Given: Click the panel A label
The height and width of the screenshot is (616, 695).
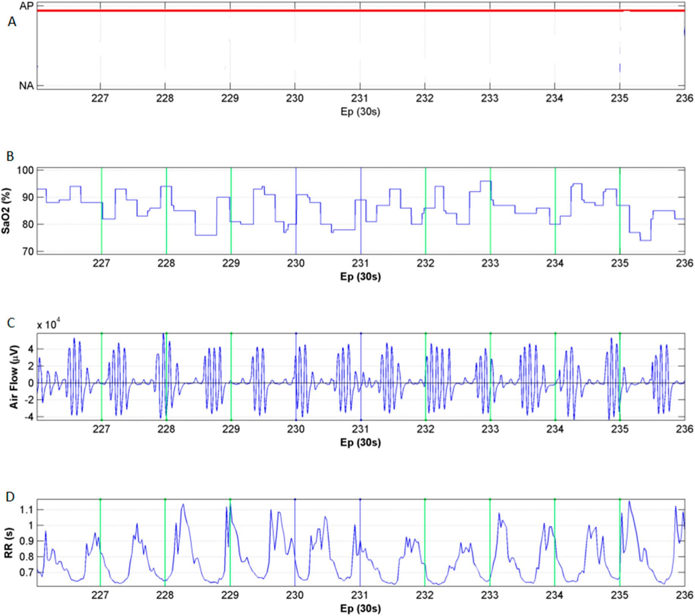Looking at the screenshot, I should click(12, 22).
